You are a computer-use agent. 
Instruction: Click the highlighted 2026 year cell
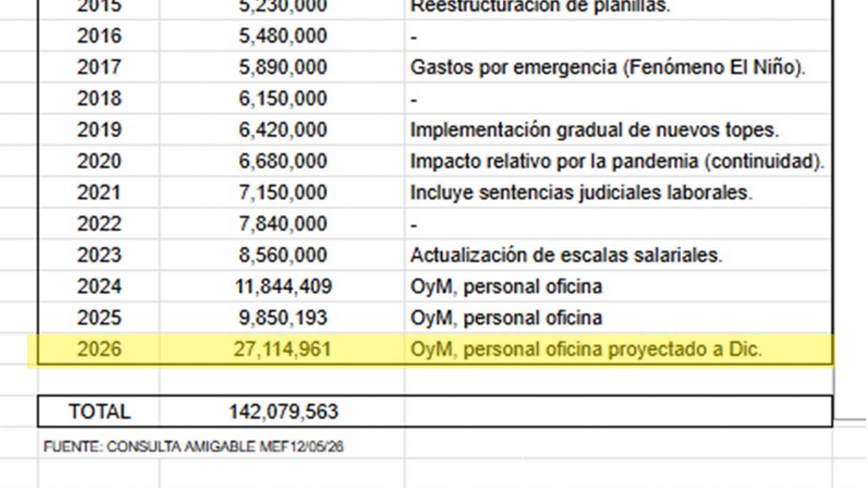coord(99,349)
